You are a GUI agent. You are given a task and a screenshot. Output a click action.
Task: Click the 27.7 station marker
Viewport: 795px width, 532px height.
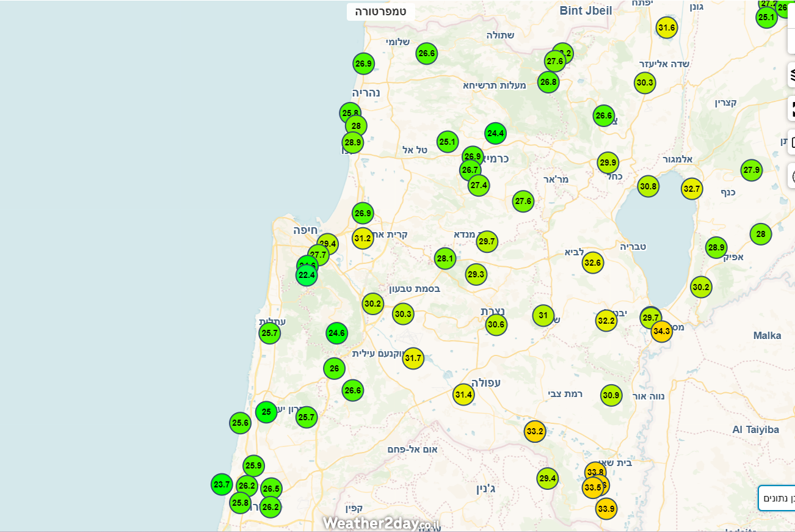tap(318, 255)
